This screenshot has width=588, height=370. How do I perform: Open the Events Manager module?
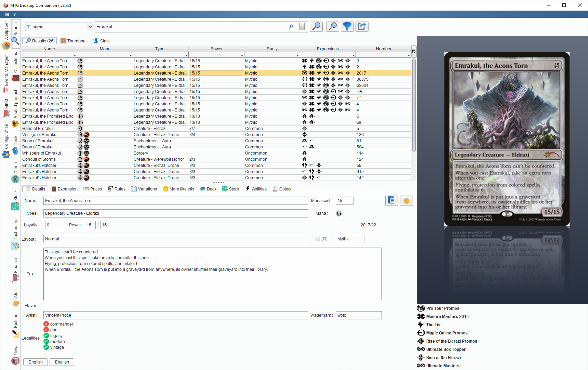[x=6, y=74]
